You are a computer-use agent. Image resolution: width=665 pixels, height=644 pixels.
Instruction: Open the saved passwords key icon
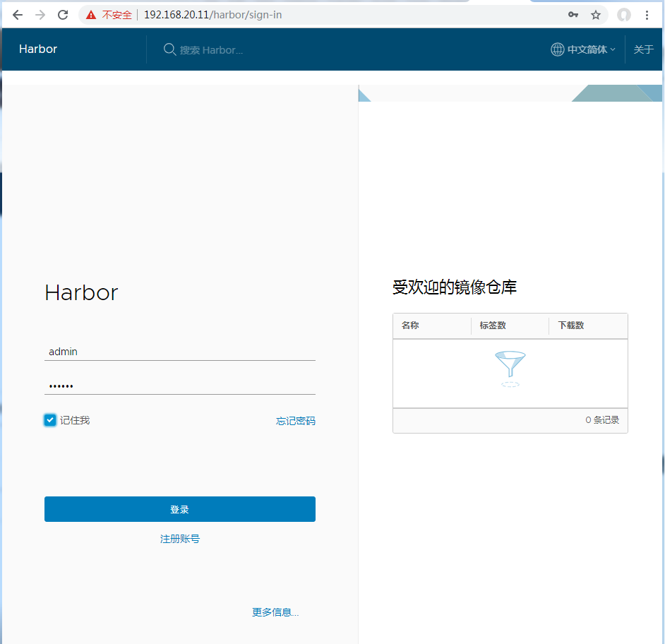pyautogui.click(x=573, y=15)
